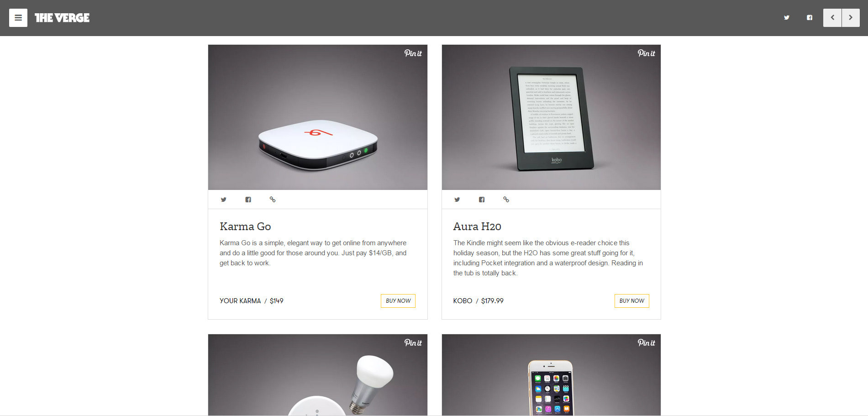Screen dimensions: 868x416
Task: Share page on Twitter from header
Action: tap(787, 18)
